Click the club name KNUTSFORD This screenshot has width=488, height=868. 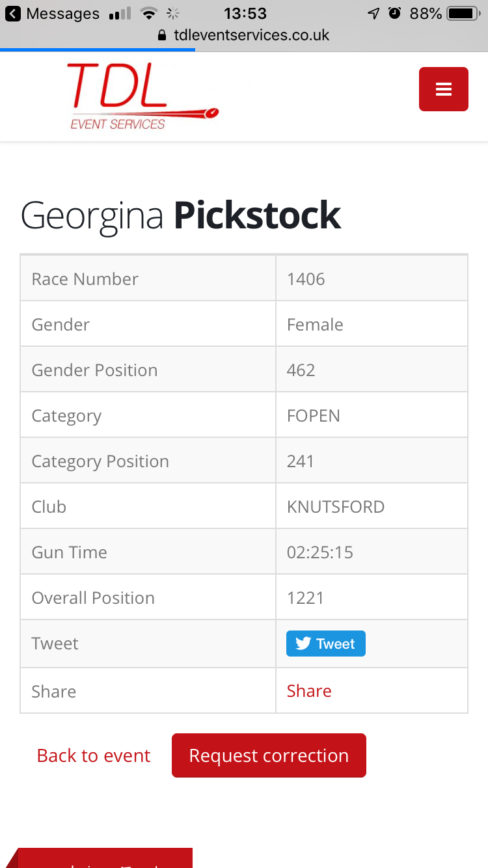[335, 507]
